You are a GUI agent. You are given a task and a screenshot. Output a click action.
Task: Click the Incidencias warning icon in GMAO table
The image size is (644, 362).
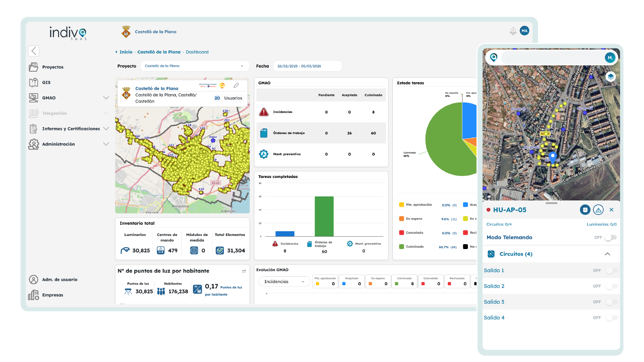click(264, 112)
